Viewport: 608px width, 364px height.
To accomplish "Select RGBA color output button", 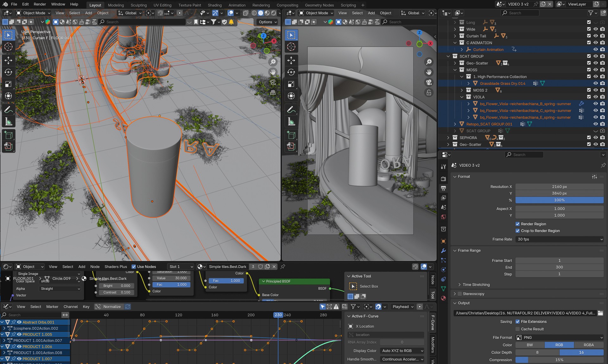I will point(588,345).
